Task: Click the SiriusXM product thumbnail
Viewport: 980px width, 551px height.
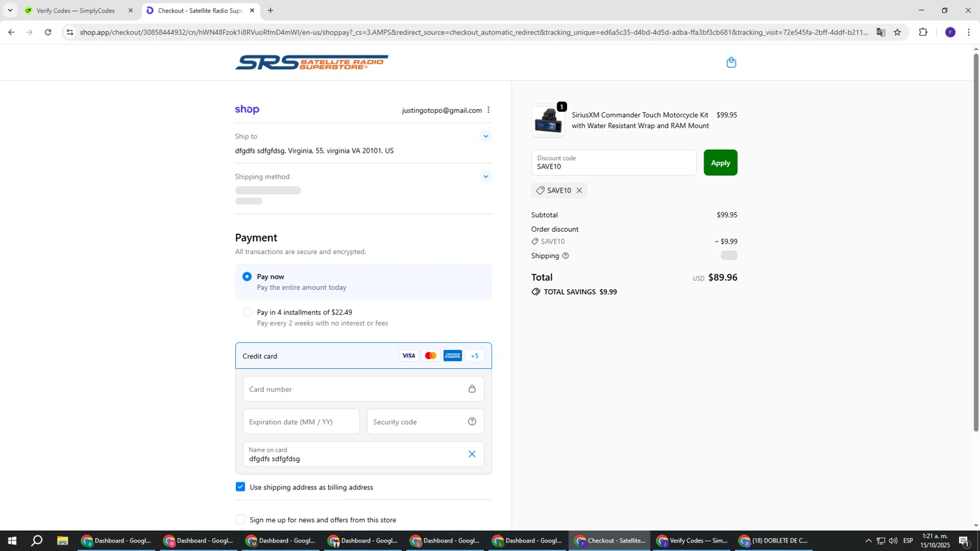Action: click(548, 121)
